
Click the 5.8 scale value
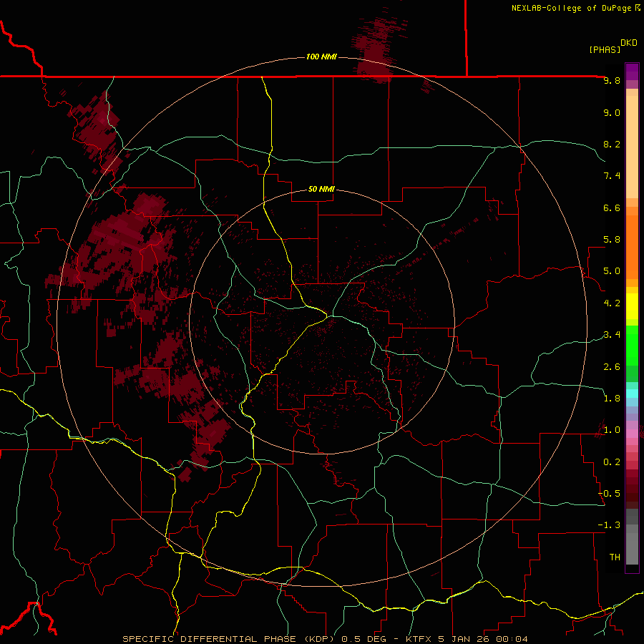click(x=612, y=240)
